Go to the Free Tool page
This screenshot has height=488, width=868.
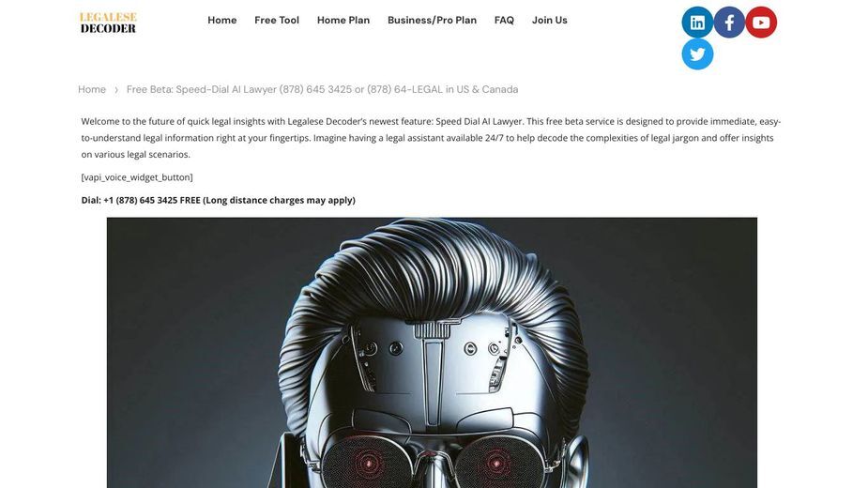tap(277, 20)
